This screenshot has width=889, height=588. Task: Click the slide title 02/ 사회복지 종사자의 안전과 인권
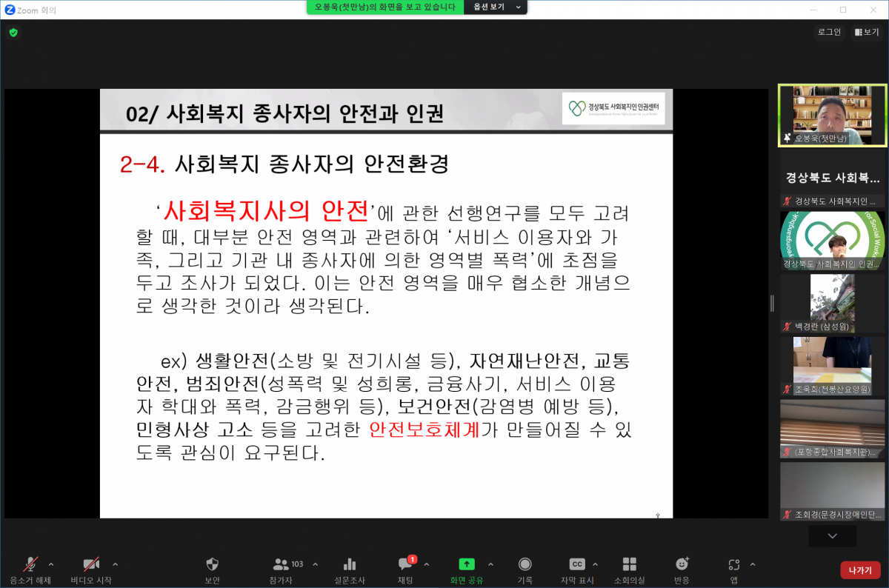[285, 114]
